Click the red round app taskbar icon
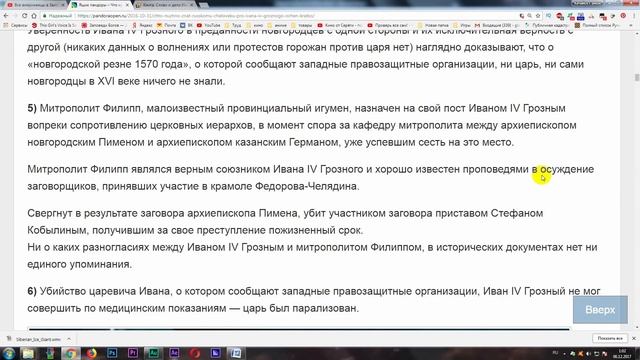 195,353
